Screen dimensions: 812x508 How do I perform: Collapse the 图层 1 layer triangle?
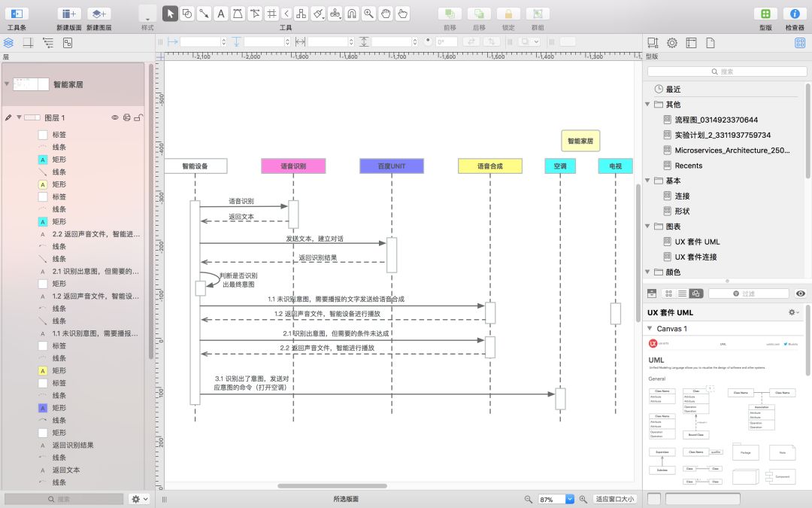coord(19,117)
